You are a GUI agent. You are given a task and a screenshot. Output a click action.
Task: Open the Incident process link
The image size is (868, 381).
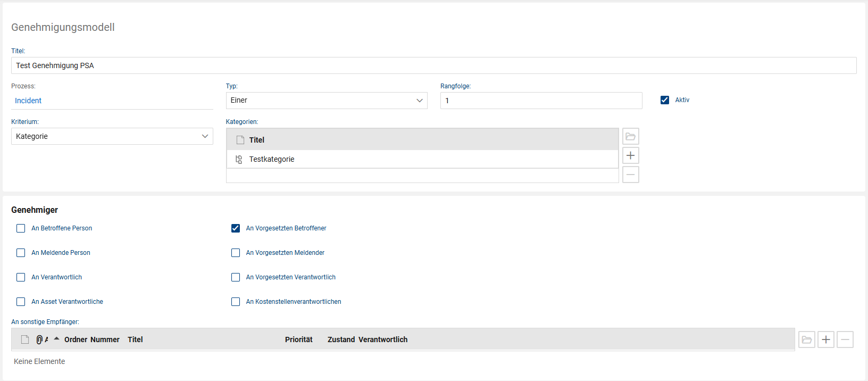(28, 101)
